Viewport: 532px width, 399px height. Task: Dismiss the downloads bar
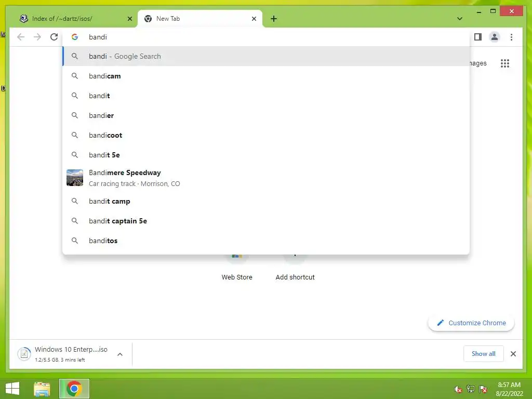coord(513,354)
